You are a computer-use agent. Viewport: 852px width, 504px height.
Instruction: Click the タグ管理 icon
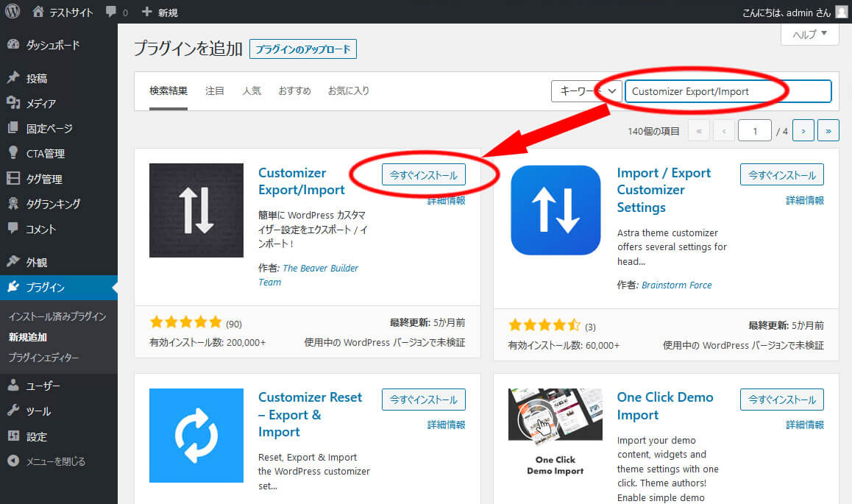[x=13, y=178]
